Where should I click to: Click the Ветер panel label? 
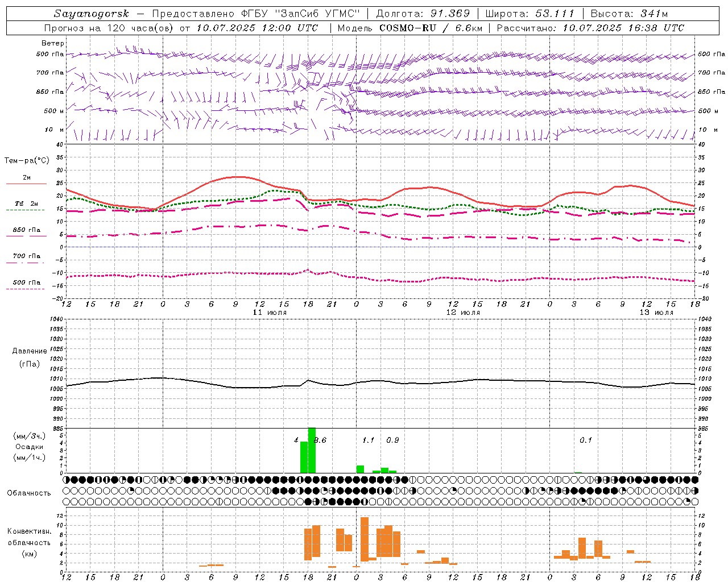53,43
